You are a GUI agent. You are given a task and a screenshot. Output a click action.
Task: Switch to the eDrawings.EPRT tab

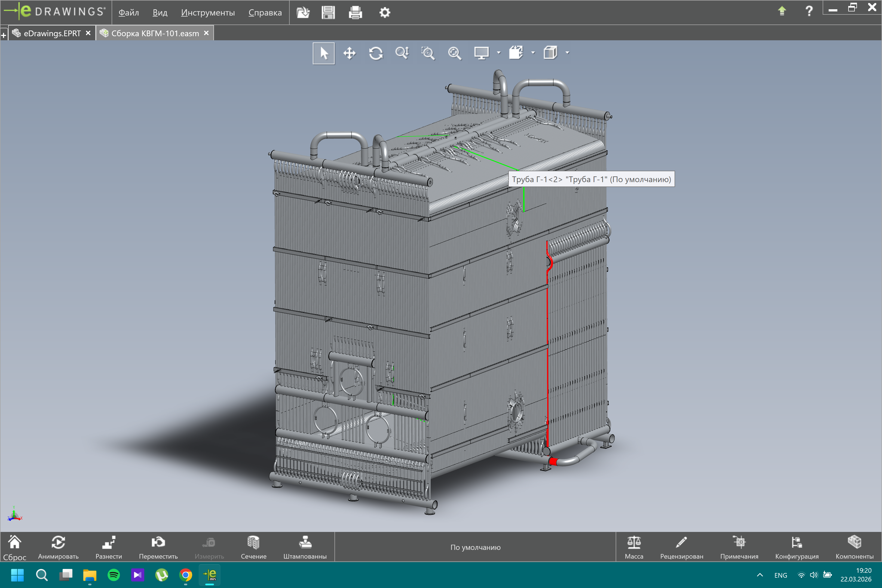(x=52, y=33)
